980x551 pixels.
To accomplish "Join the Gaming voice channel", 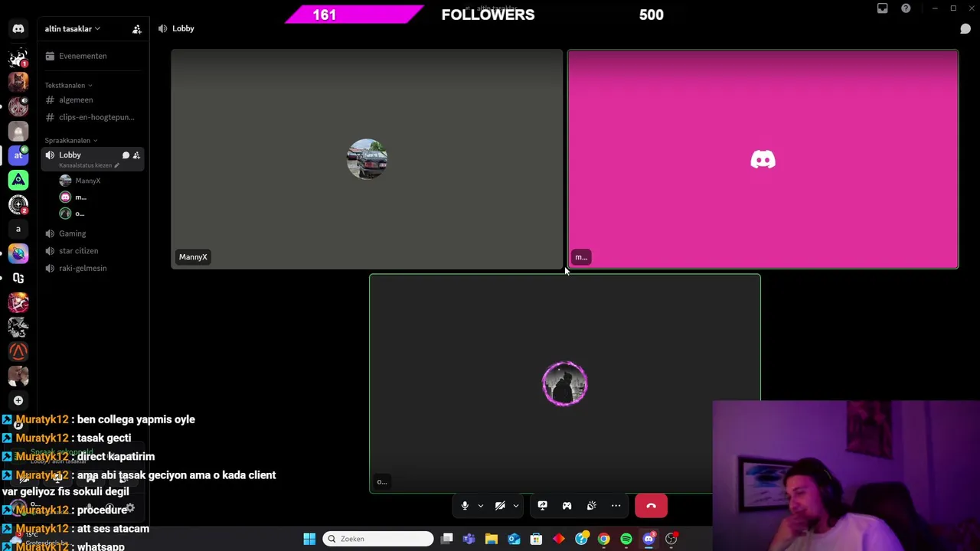I will [93, 233].
